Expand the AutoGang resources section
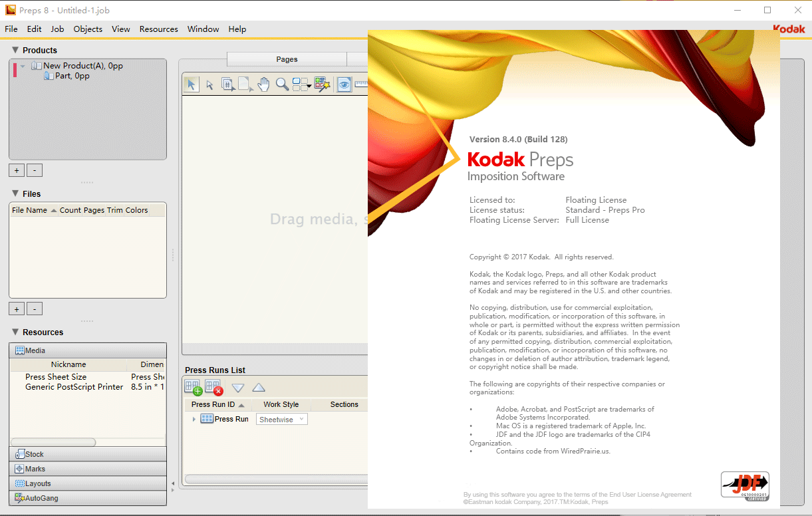 (x=88, y=498)
